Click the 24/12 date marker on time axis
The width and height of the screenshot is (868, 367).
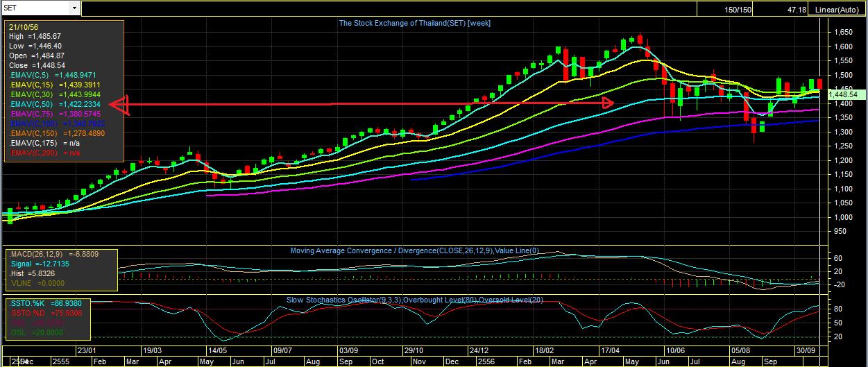479,351
